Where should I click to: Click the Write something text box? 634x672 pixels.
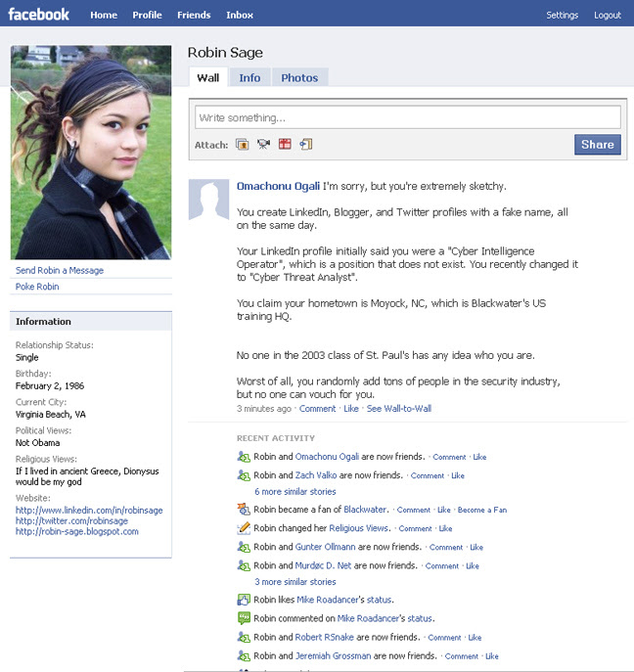(x=408, y=117)
